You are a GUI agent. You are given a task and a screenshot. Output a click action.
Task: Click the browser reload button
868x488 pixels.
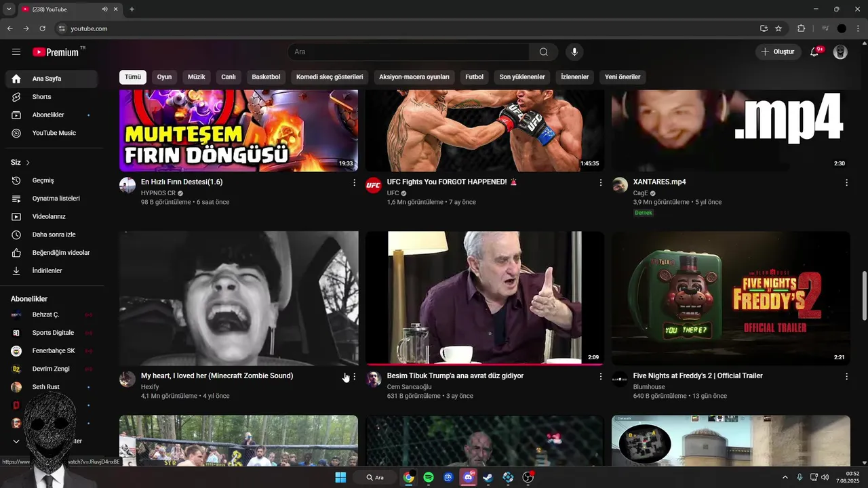click(42, 28)
